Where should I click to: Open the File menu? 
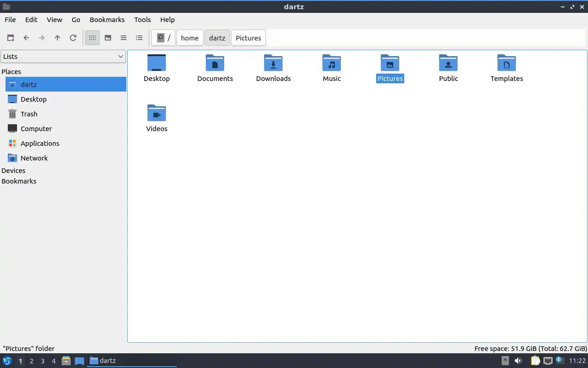[10, 20]
